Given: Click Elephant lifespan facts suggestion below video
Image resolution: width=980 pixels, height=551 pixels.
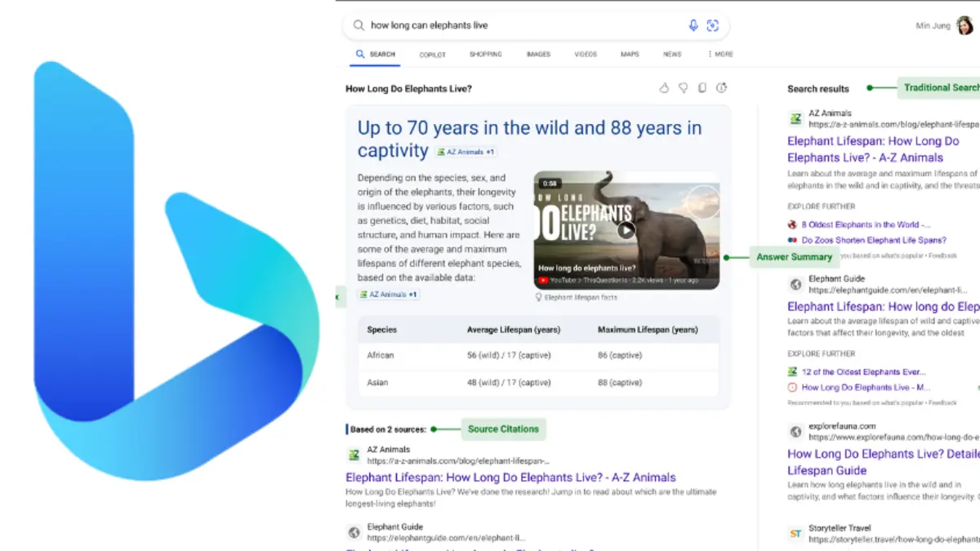Looking at the screenshot, I should click(x=580, y=298).
